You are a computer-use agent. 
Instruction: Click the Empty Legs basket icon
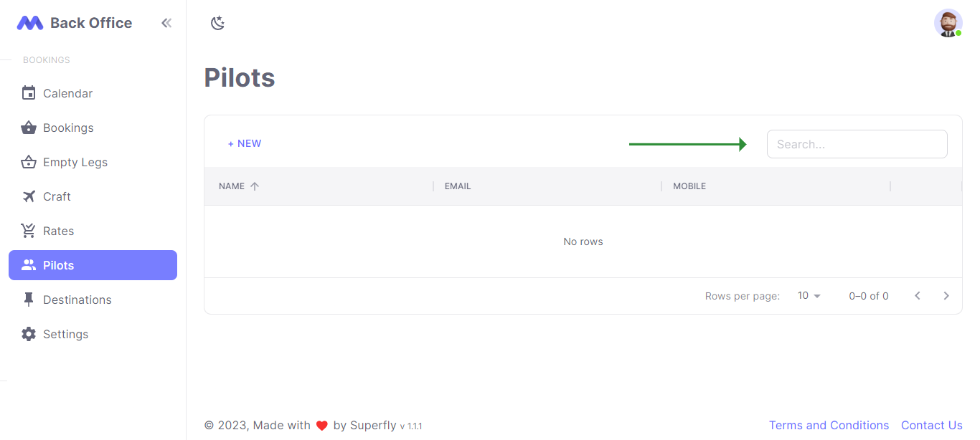tap(29, 162)
